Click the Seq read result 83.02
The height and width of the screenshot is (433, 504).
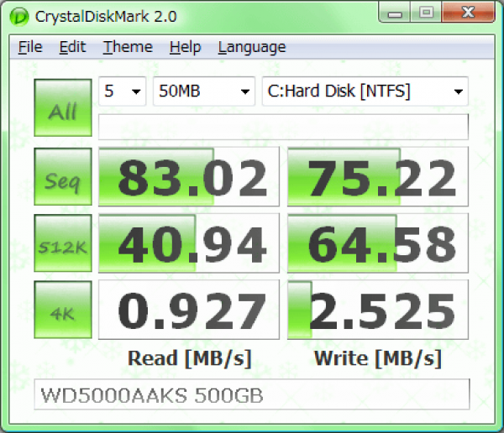(189, 176)
